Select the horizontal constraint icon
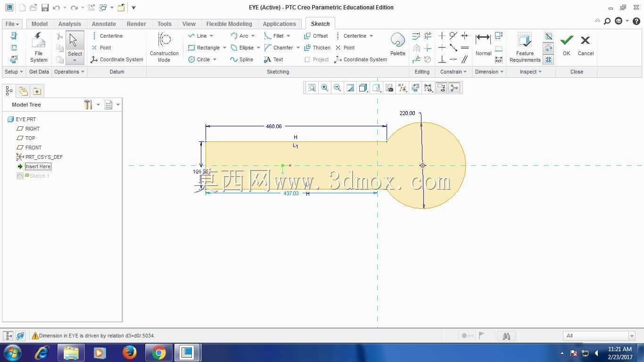Screen dimensions: 644x362 (442, 48)
